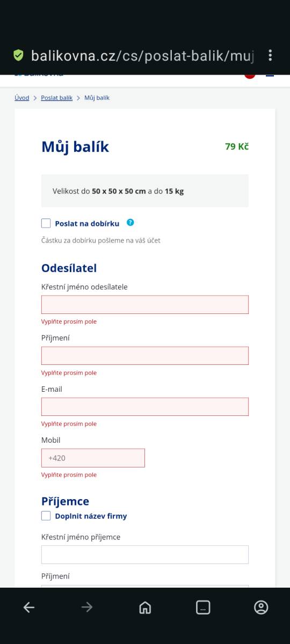The height and width of the screenshot is (644, 290).
Task: Tap the Poslat na dobírku label text
Action: (87, 224)
